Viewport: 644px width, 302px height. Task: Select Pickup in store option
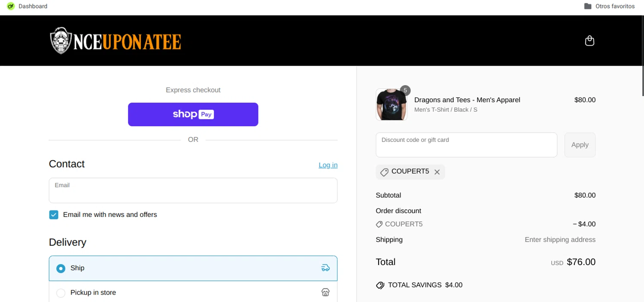(61, 293)
